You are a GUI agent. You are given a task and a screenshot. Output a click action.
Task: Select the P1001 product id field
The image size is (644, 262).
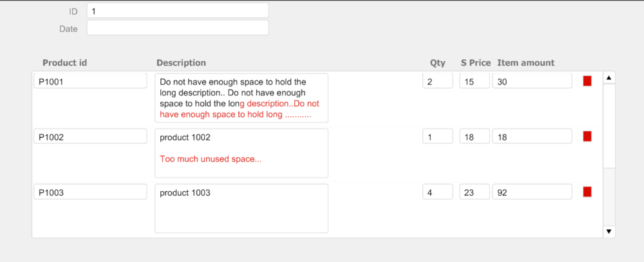click(x=90, y=81)
